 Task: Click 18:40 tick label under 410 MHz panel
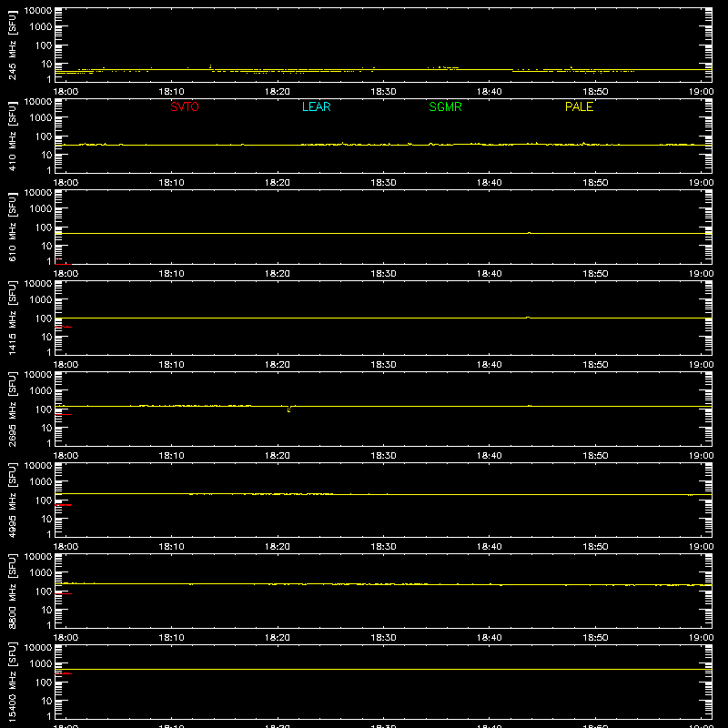[490, 183]
